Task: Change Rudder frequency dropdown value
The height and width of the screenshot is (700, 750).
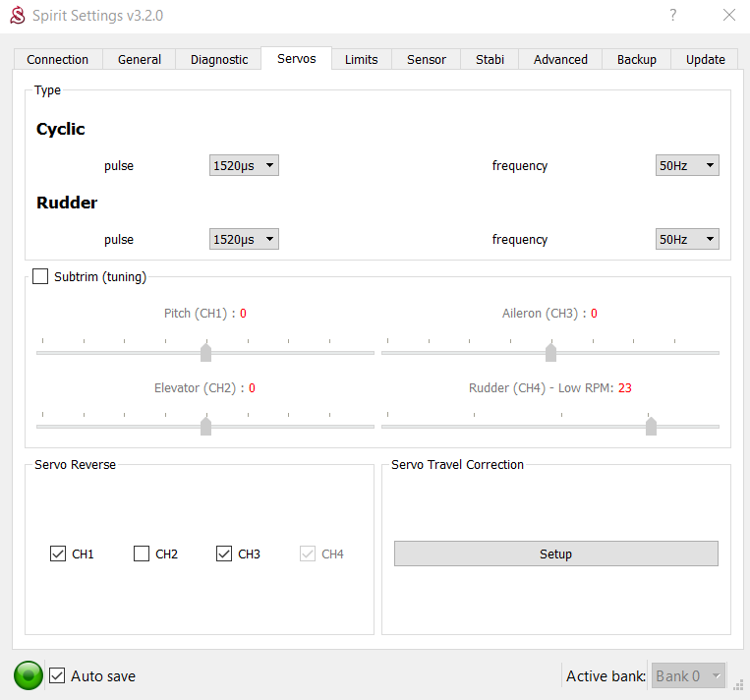Action: (x=687, y=239)
